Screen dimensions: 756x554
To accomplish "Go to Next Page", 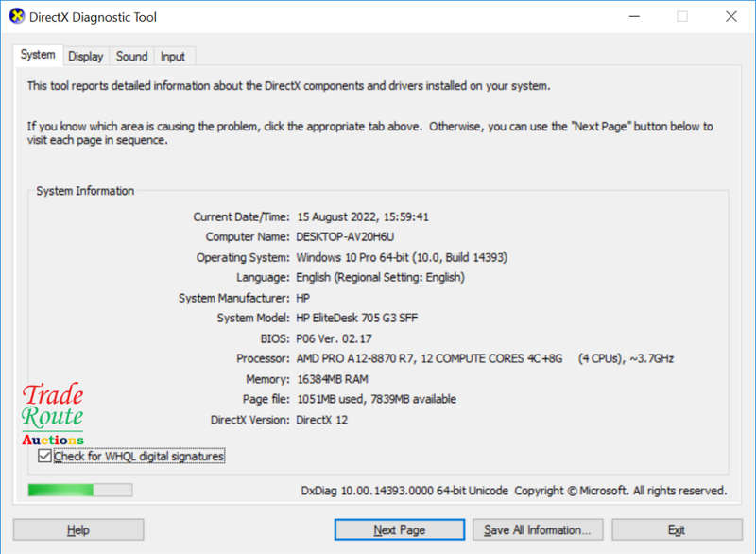I will point(399,529).
